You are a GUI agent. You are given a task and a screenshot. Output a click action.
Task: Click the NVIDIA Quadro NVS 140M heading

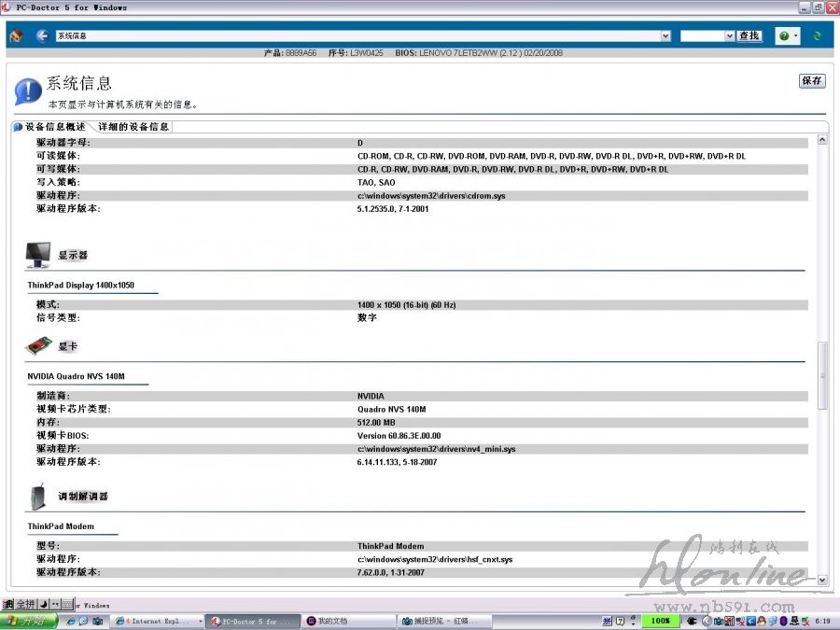point(77,377)
